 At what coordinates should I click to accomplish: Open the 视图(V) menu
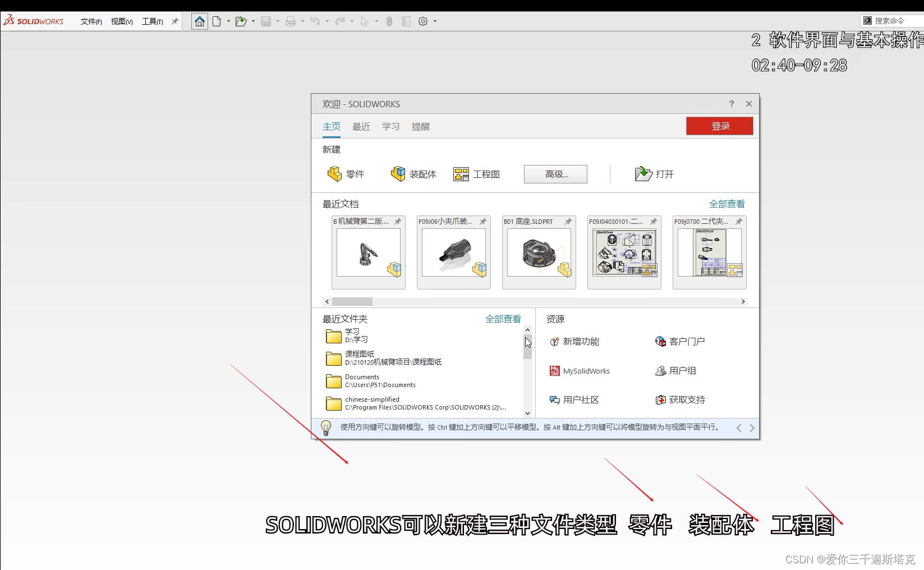(x=122, y=21)
